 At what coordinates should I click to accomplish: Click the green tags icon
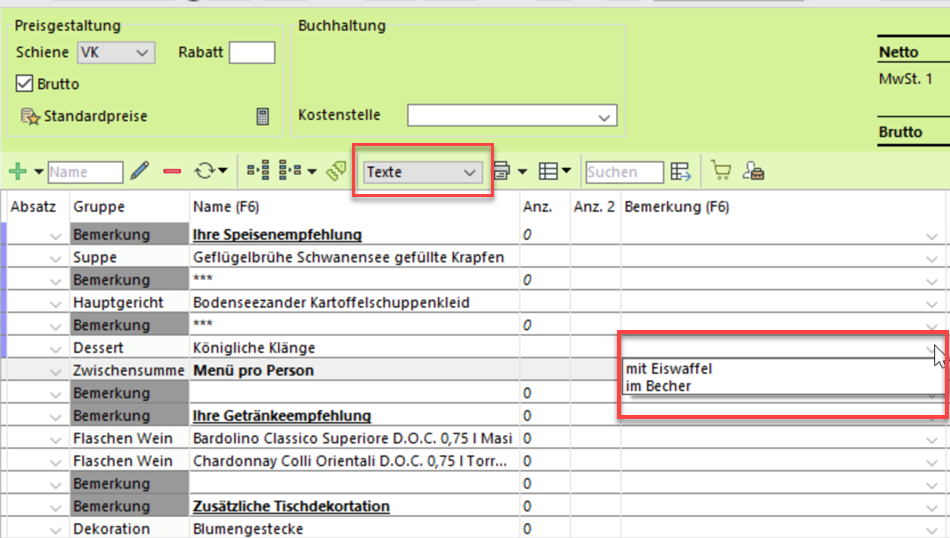[337, 172]
